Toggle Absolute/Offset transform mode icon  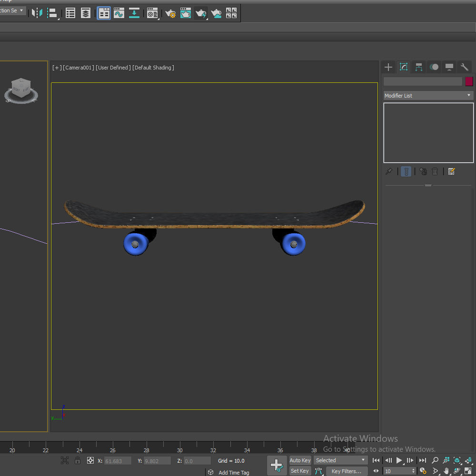pos(90,460)
